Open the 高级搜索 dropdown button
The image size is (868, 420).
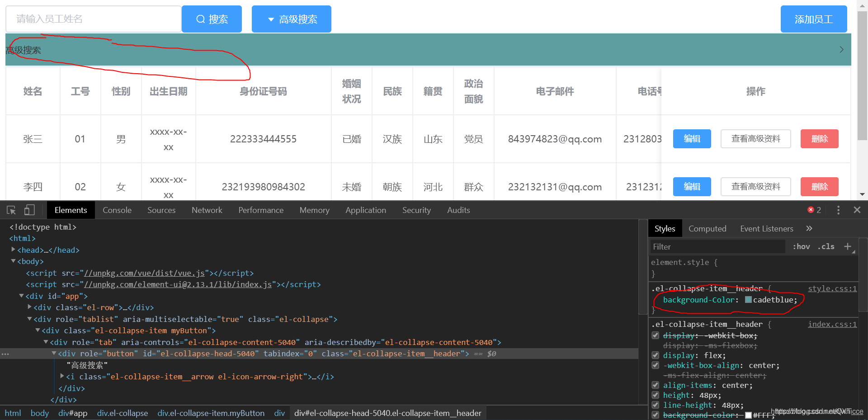[292, 19]
